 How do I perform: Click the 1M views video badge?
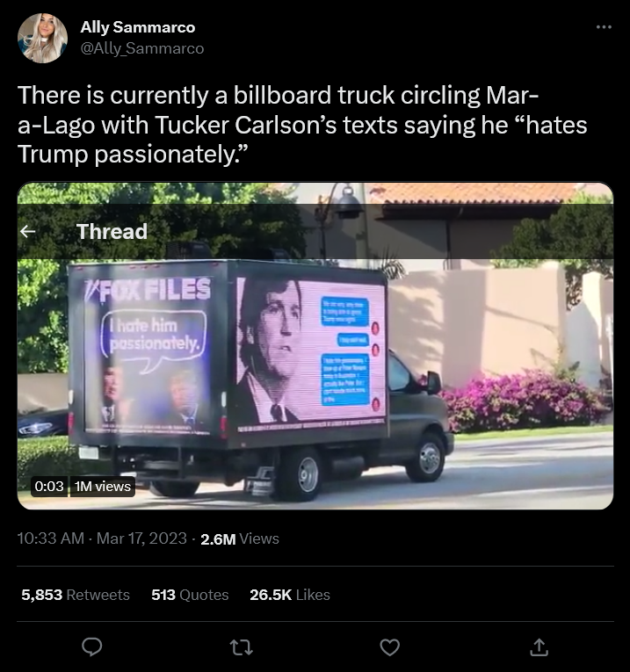tap(103, 487)
